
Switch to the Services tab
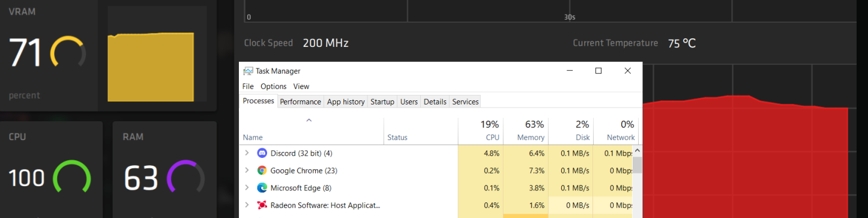tap(465, 102)
